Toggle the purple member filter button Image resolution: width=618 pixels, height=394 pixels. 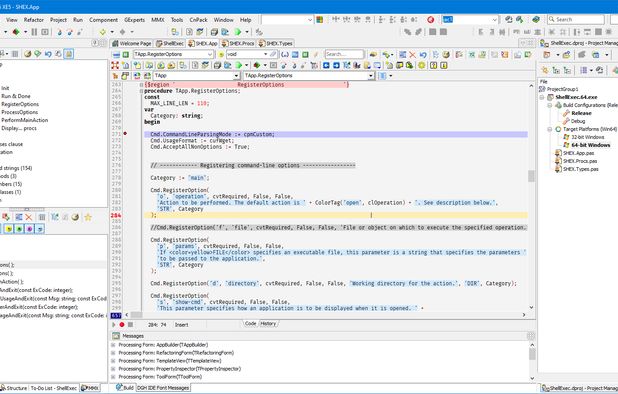(x=29, y=229)
